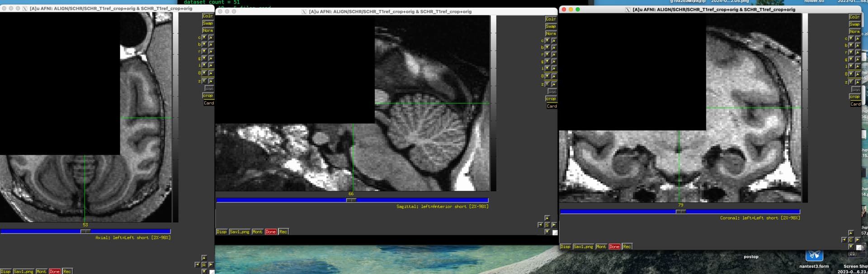Click the left pan arrow beside 'C' in Coronal viewer

pos(844,240)
